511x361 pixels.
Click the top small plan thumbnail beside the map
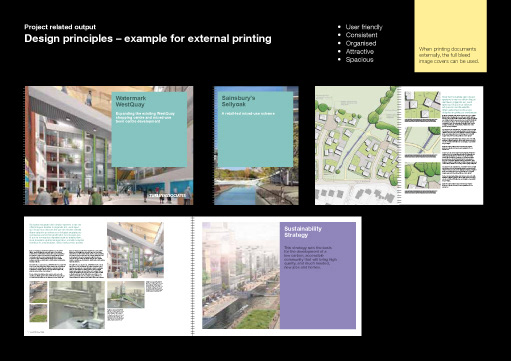(422, 105)
